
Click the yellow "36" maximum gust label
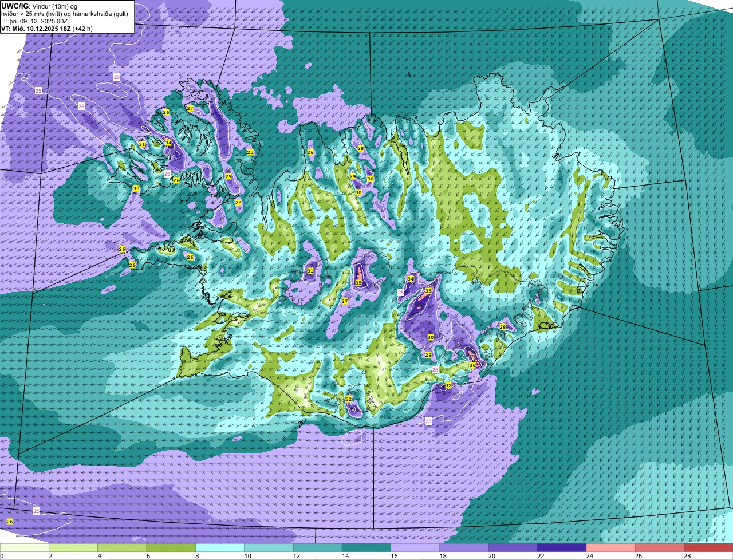[472, 365]
